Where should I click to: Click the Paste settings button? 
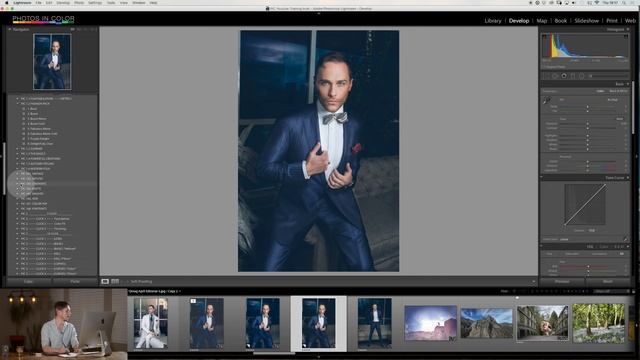[x=75, y=282]
